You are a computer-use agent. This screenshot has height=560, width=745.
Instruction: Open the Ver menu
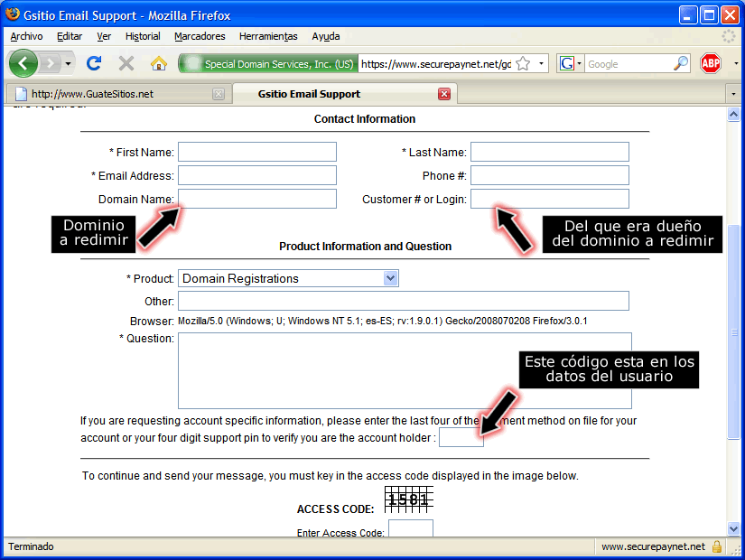tap(104, 36)
